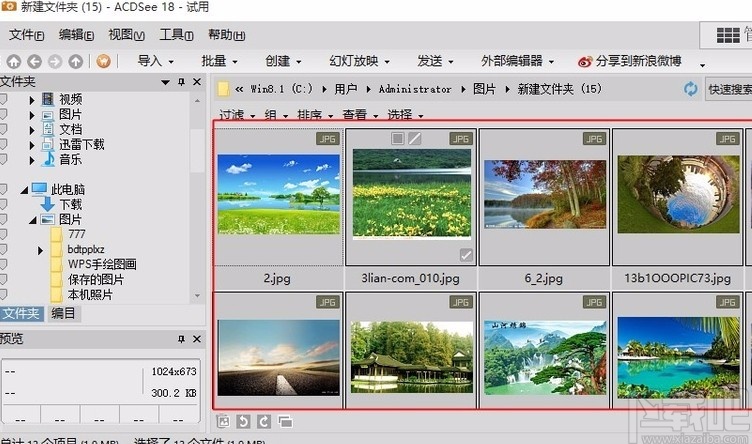Close the 预览 panel
Image resolution: width=752 pixels, height=444 pixels.
pyautogui.click(x=197, y=339)
